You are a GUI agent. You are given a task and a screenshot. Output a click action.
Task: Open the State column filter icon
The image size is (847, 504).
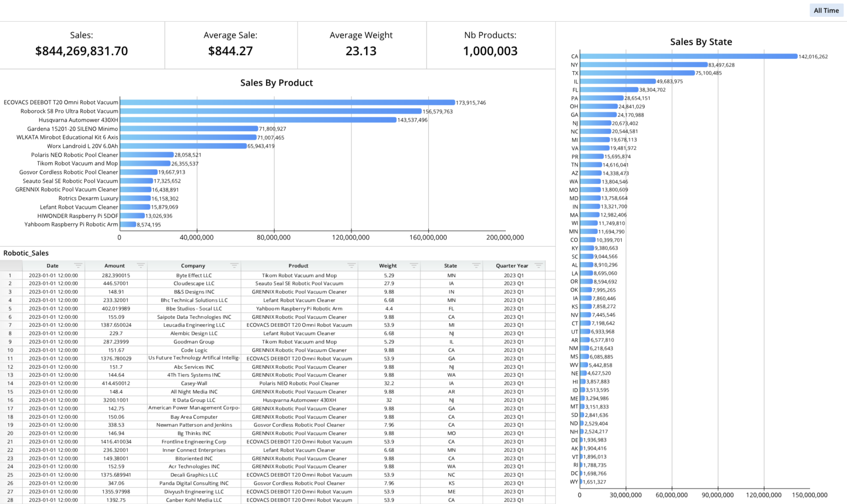[x=476, y=265]
